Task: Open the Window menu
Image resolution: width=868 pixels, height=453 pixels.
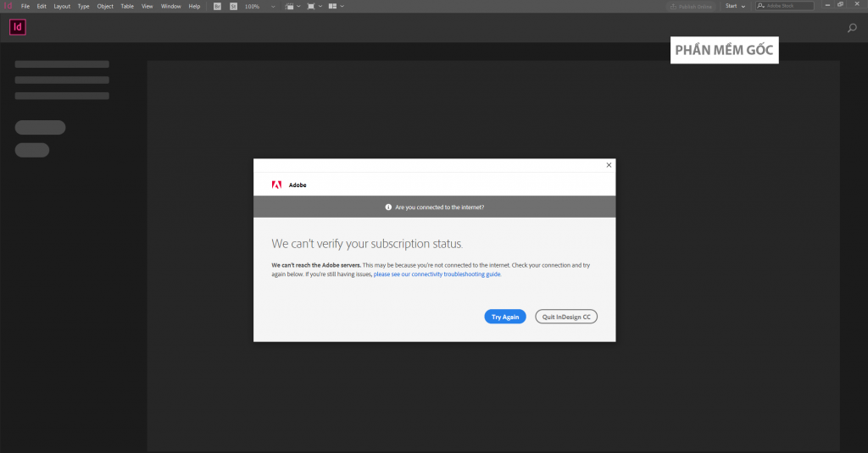Action: pos(171,7)
